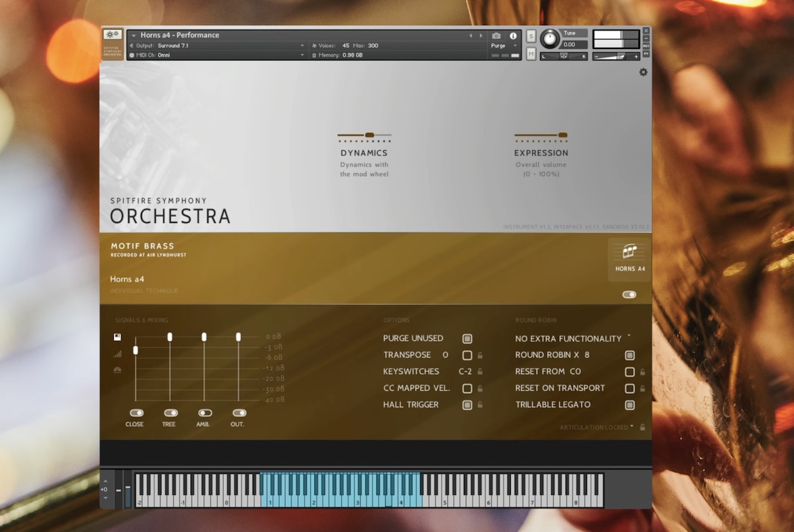
Task: Toggle the CLOSE microphone switch
Action: pyautogui.click(x=136, y=413)
